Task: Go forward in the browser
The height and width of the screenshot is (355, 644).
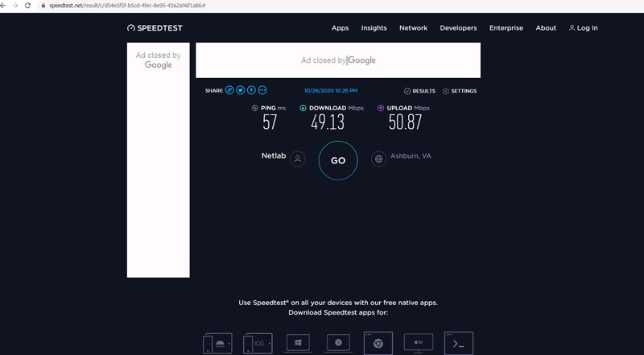Action: point(15,6)
